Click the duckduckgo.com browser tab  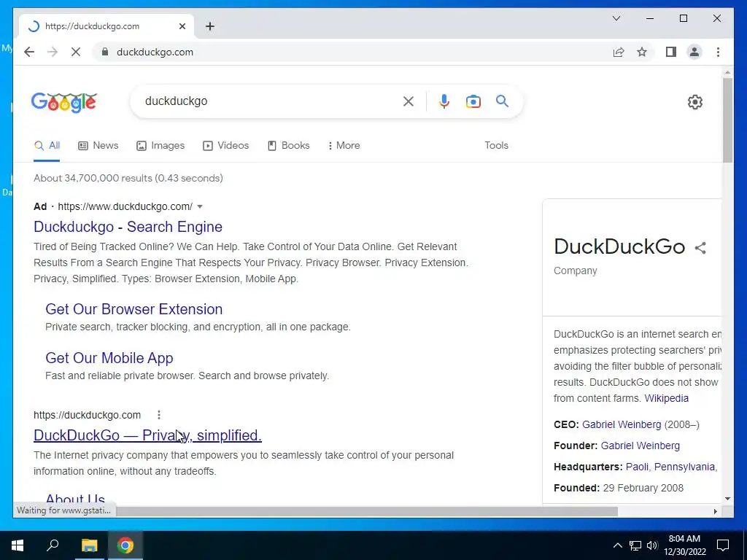pos(106,26)
